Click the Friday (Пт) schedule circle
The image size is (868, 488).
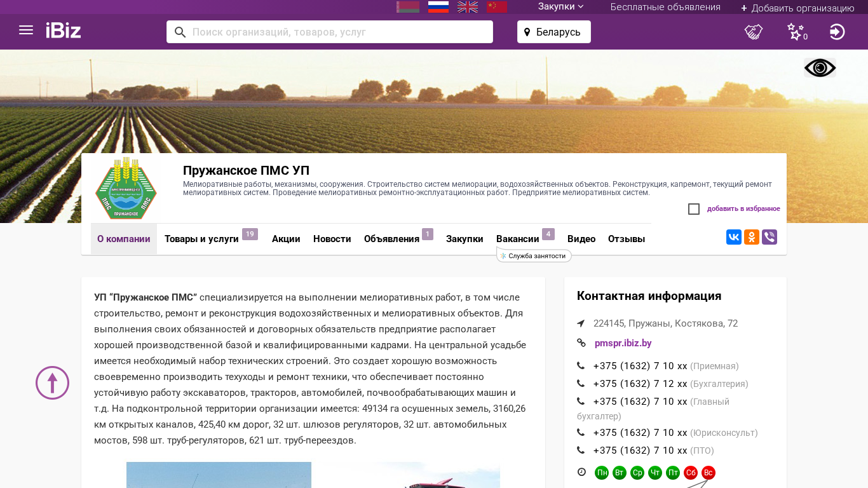pyautogui.click(x=673, y=473)
